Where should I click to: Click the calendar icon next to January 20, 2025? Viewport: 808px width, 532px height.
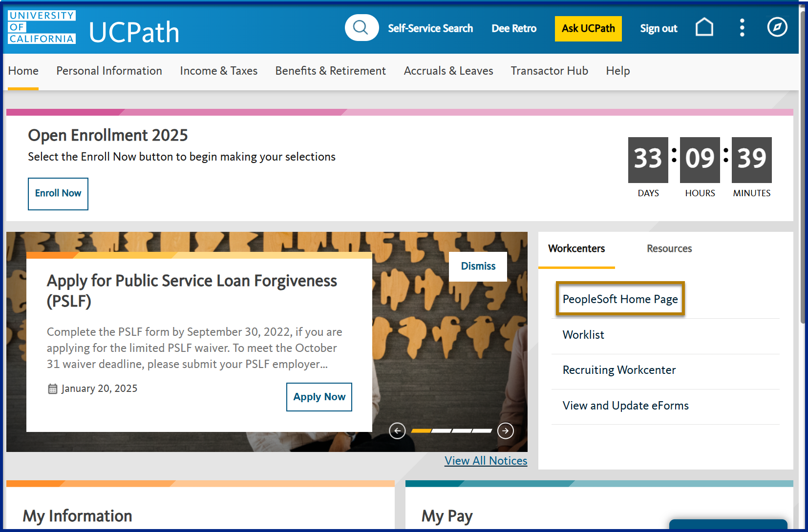52,389
